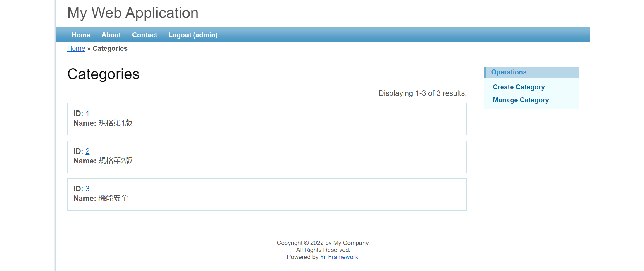Click the Copyright 2022 footer text
This screenshot has width=644, height=271.
click(323, 243)
